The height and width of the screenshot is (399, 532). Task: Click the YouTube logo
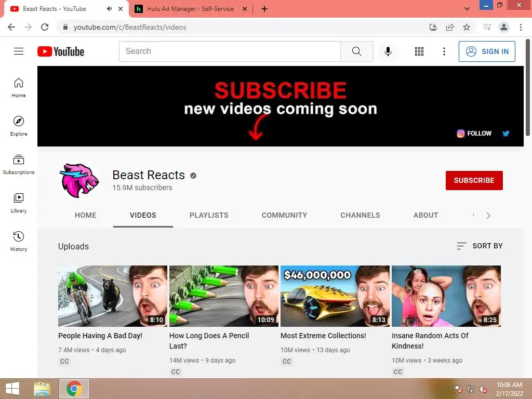coord(61,51)
